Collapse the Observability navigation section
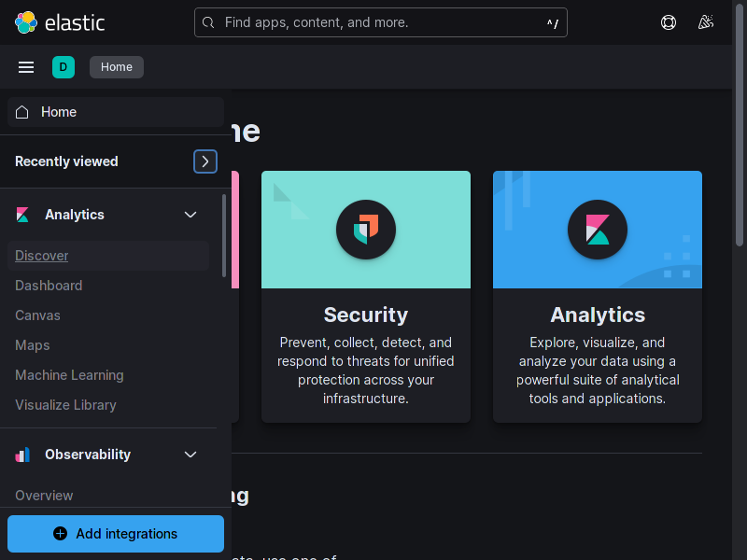This screenshot has height=560, width=747. point(190,455)
